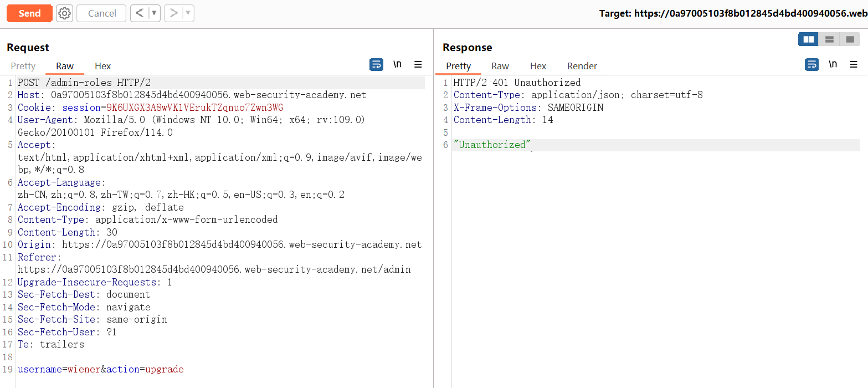Go back to the previous request
The height and width of the screenshot is (388, 868).
pyautogui.click(x=140, y=13)
